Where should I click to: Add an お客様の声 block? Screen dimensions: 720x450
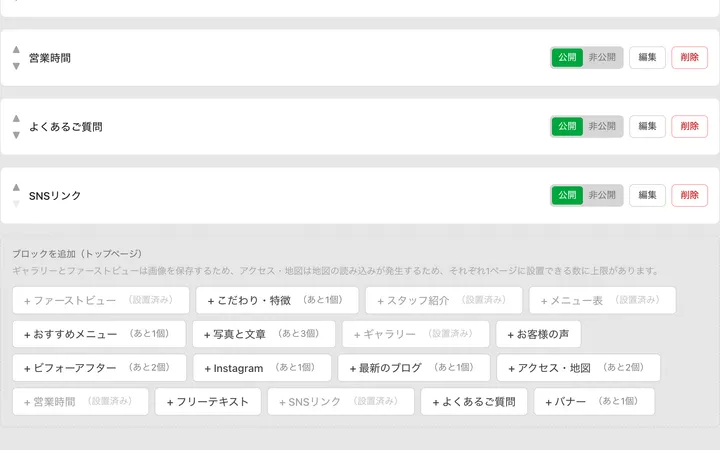(538, 334)
